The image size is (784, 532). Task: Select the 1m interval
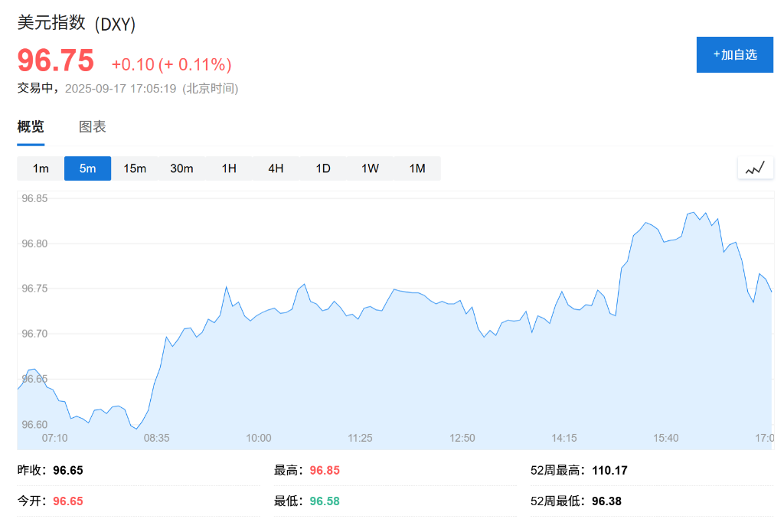[41, 168]
